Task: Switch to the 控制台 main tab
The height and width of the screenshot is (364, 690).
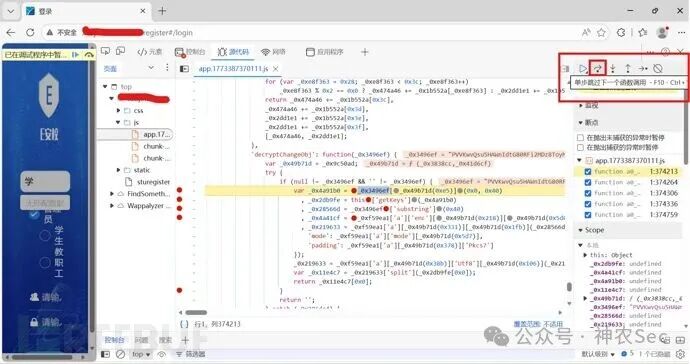Action: 190,52
